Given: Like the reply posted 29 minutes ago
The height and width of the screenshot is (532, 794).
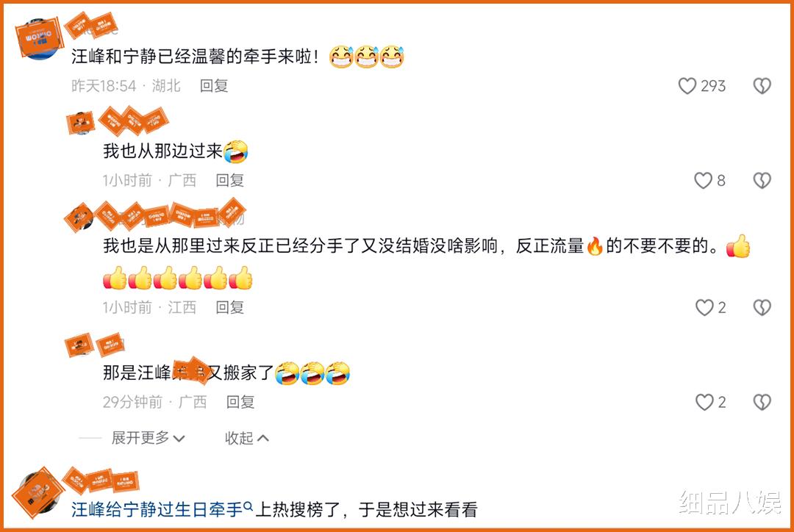Looking at the screenshot, I should coord(704,402).
